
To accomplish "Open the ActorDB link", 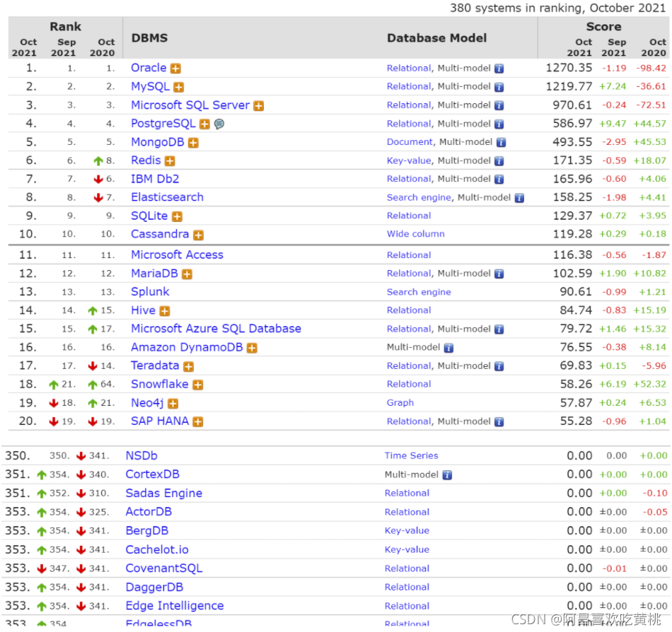I will click(x=149, y=512).
